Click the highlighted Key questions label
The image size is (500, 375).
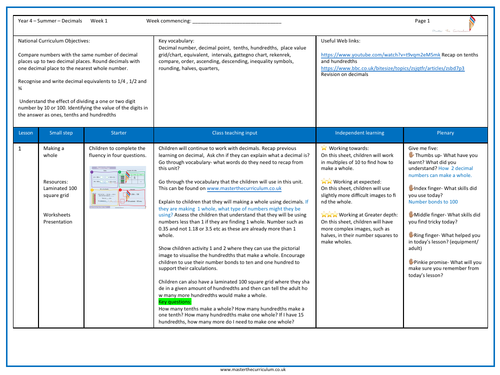coord(175,302)
